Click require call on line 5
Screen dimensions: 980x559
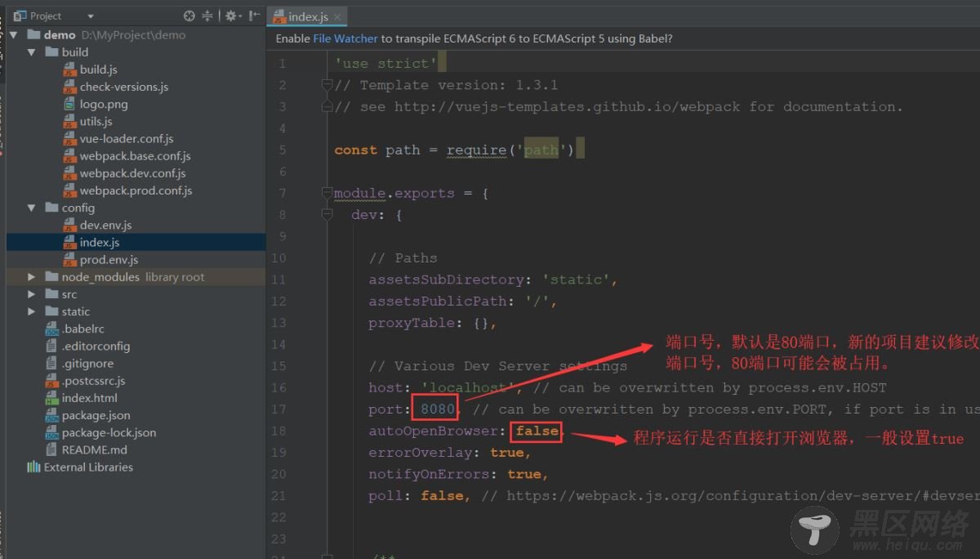pyautogui.click(x=477, y=150)
